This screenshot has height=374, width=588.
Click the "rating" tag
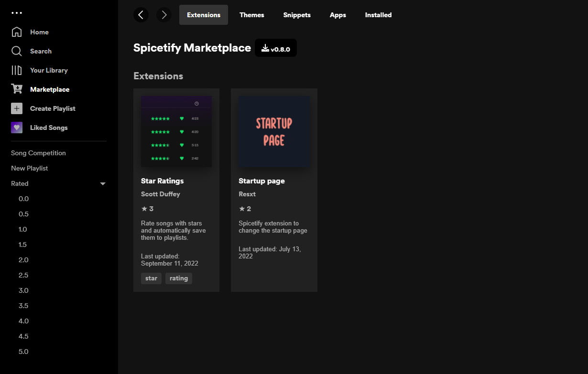179,278
